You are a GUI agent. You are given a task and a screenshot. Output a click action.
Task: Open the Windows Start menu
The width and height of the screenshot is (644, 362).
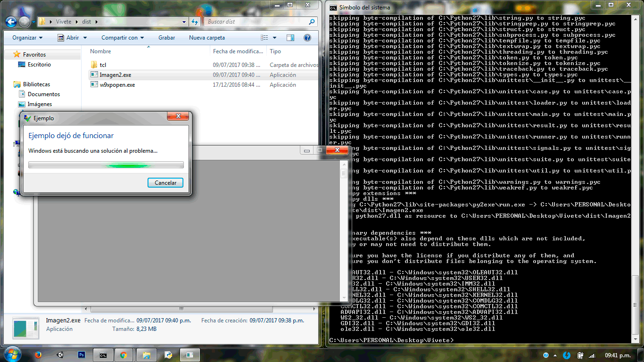coord(12,354)
